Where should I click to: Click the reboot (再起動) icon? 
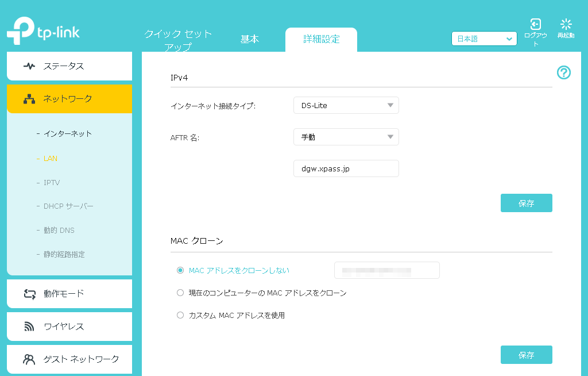pyautogui.click(x=566, y=24)
